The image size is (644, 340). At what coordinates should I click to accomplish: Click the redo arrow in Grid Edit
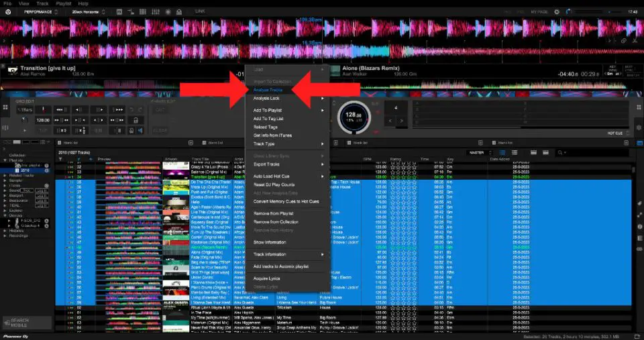(140, 109)
